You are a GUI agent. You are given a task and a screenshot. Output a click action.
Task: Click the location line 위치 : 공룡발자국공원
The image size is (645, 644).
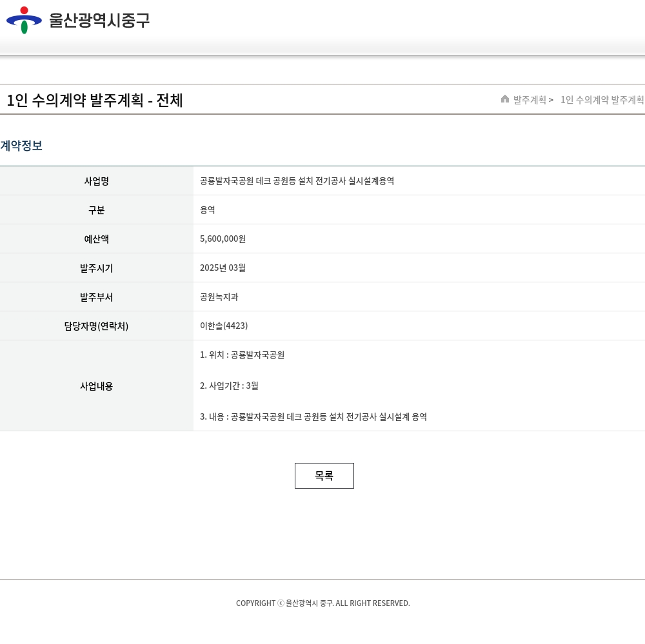tap(242, 355)
